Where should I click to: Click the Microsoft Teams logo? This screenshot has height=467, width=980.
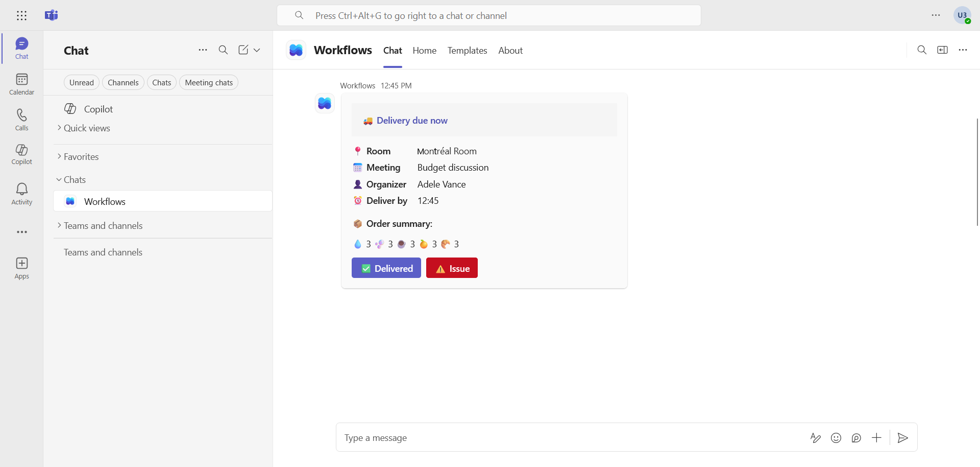(x=51, y=15)
